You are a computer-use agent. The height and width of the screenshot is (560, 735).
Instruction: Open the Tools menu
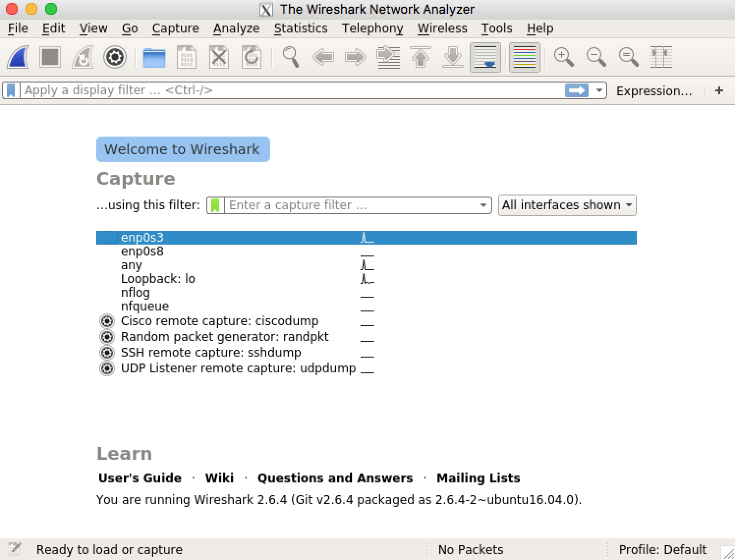(x=497, y=28)
